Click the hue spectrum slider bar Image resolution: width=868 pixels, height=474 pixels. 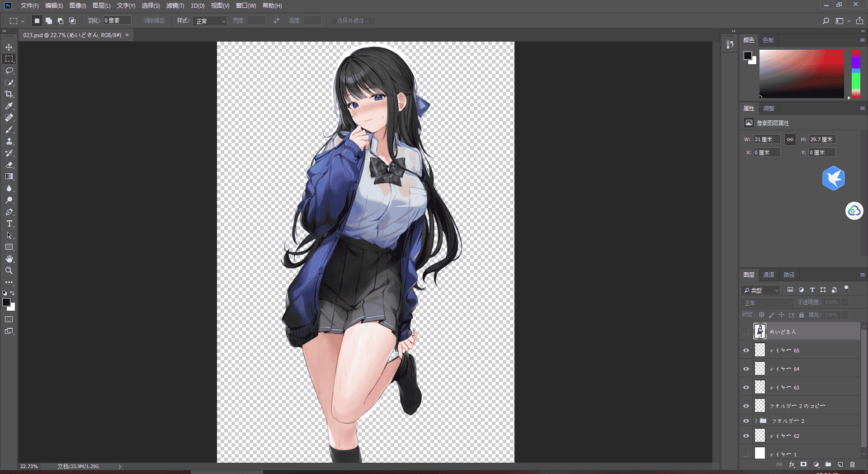tap(856, 74)
